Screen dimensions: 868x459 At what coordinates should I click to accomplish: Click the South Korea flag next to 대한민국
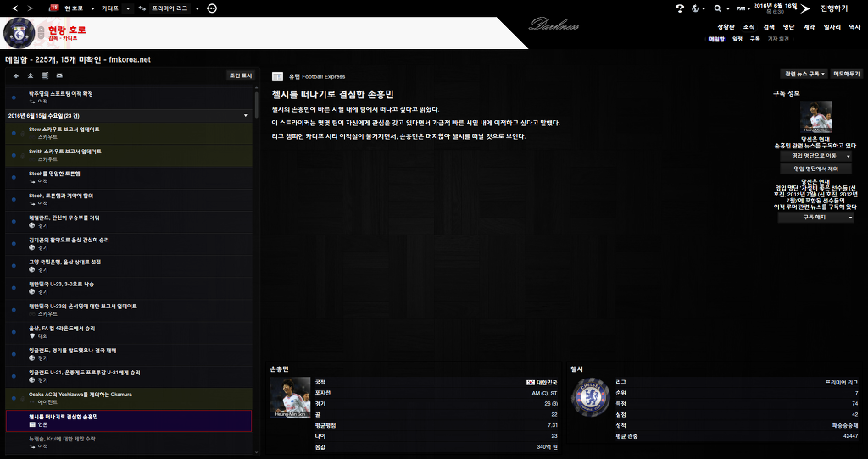[x=531, y=382]
